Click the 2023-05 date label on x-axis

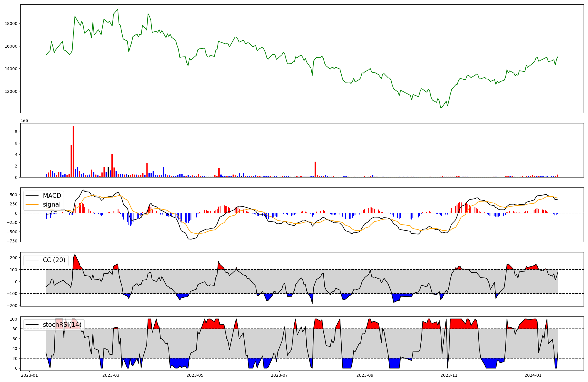[195, 375]
